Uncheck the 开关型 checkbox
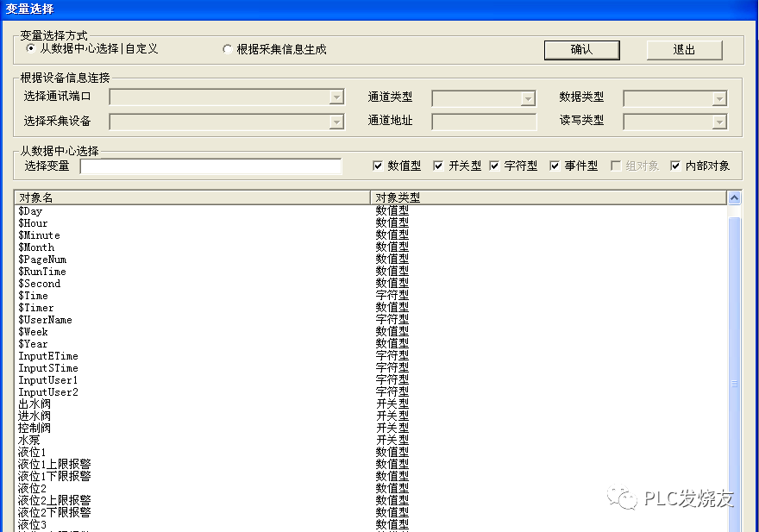 (x=437, y=166)
